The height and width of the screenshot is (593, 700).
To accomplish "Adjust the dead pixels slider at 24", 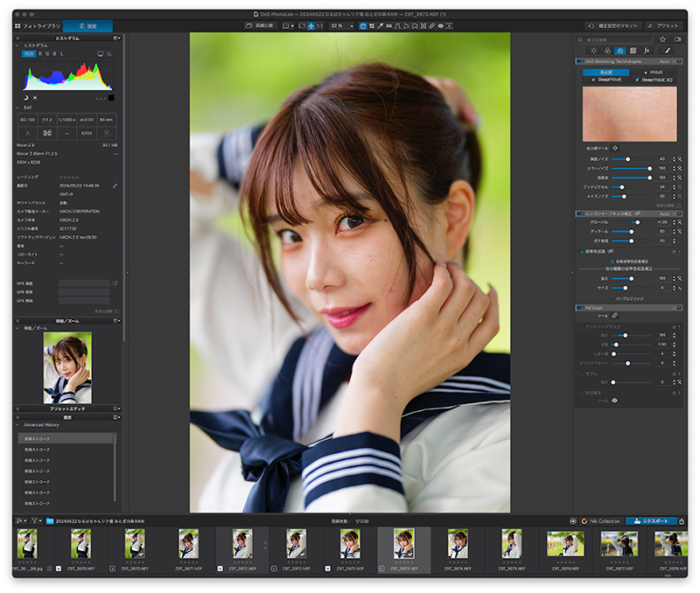I will click(622, 187).
